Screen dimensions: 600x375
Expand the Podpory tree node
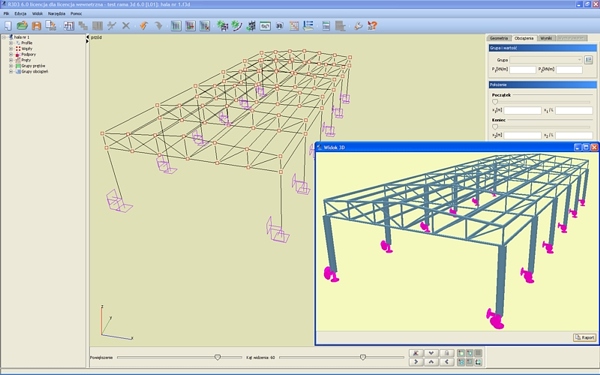tap(11, 54)
